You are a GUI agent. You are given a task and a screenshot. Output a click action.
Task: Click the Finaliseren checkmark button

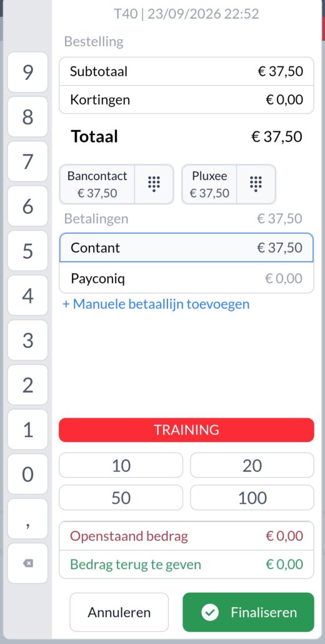pos(248,612)
